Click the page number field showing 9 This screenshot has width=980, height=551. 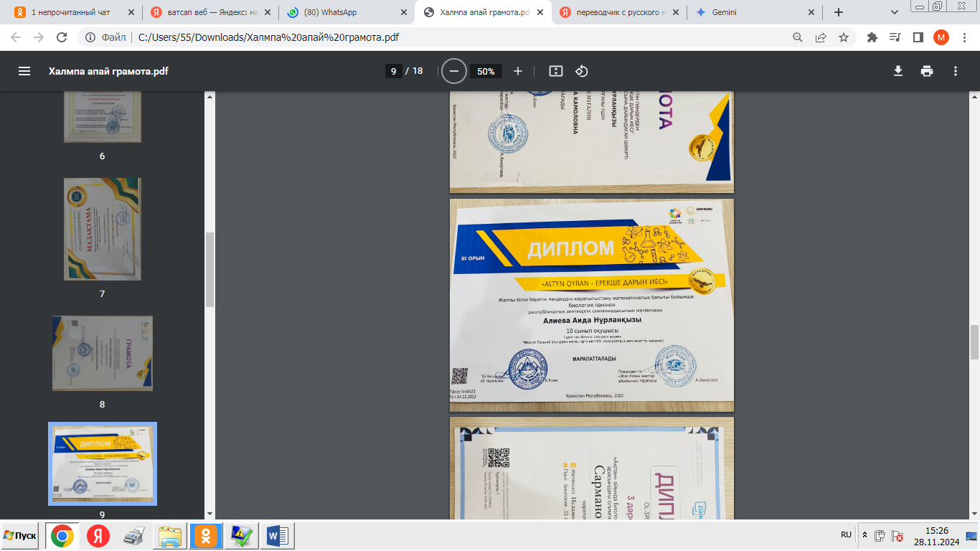pos(393,71)
